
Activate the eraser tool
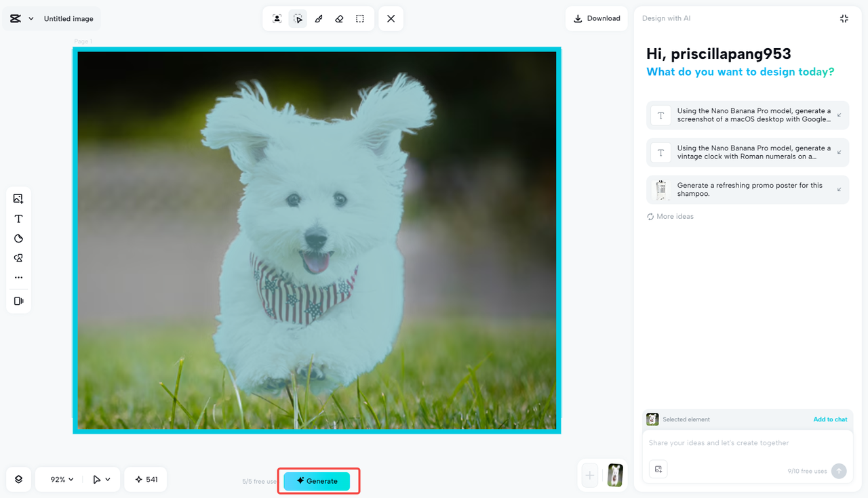(339, 19)
